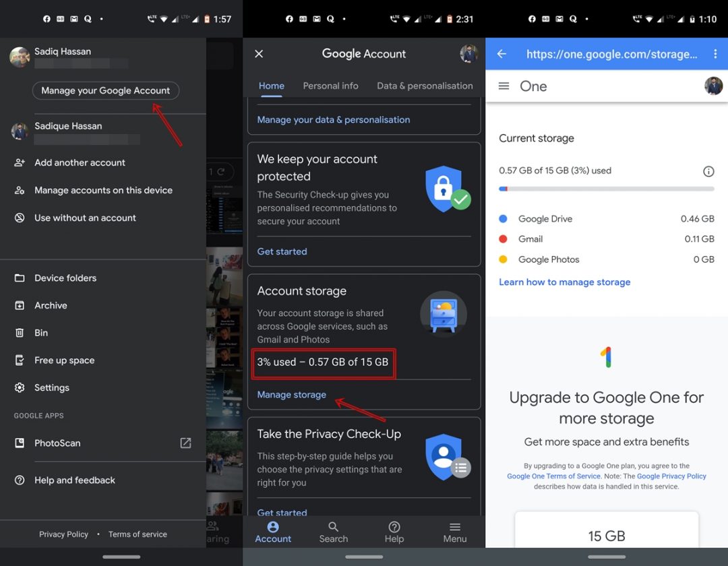The height and width of the screenshot is (566, 728).
Task: Open the Terms of service link
Action: point(138,534)
